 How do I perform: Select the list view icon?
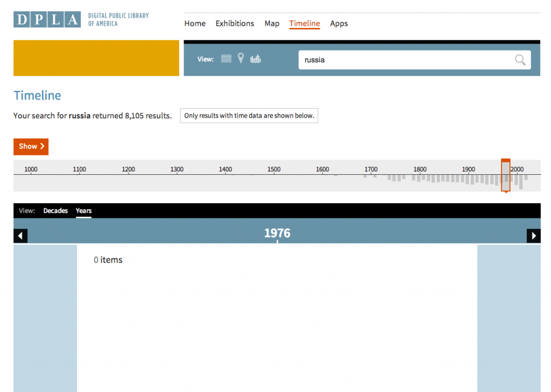click(226, 59)
